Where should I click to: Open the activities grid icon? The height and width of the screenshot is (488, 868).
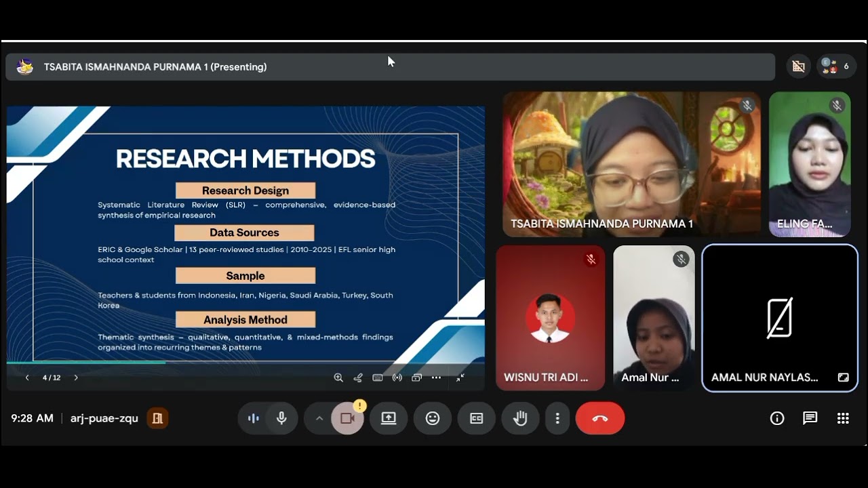[843, 418]
